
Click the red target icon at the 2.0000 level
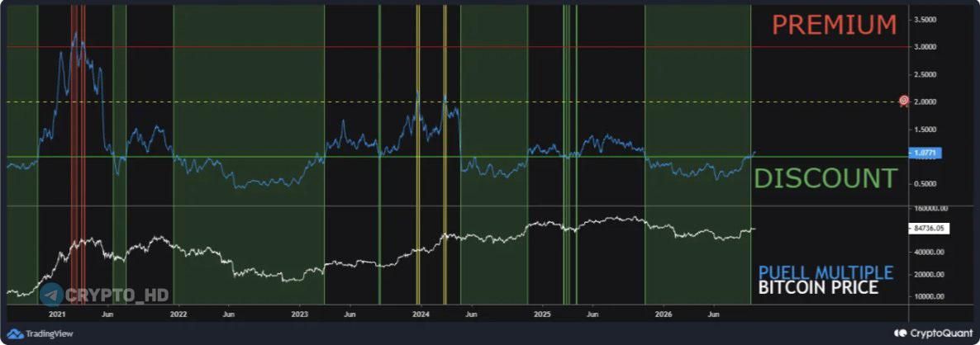[x=903, y=101]
